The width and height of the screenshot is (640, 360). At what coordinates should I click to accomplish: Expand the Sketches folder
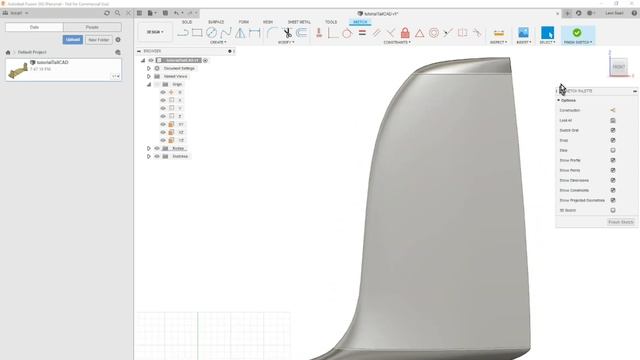pos(149,156)
